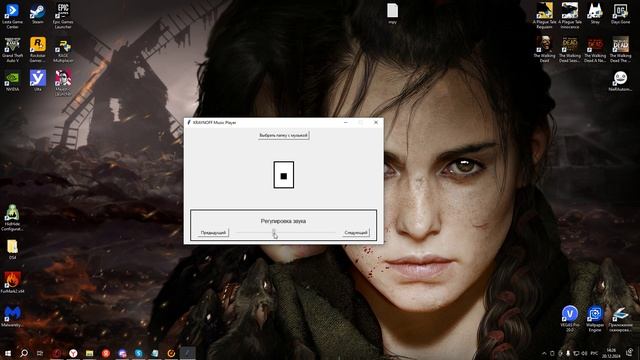Select the blue Y-logo desktop icon

38,81
